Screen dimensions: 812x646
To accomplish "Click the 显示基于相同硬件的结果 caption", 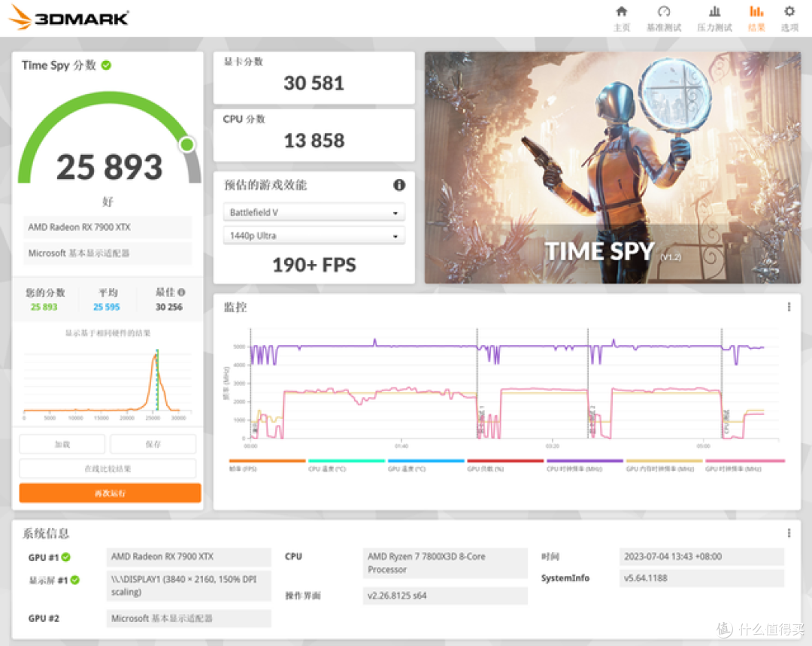I will click(x=108, y=333).
